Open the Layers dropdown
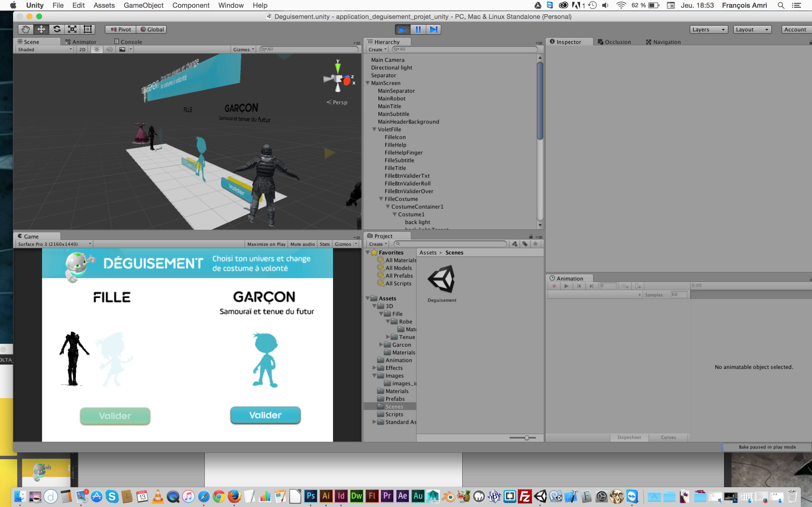The width and height of the screenshot is (812, 507). pos(708,30)
